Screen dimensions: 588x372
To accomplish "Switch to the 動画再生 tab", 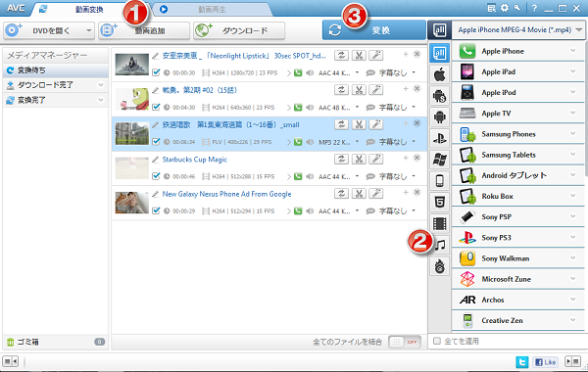I will click(212, 10).
